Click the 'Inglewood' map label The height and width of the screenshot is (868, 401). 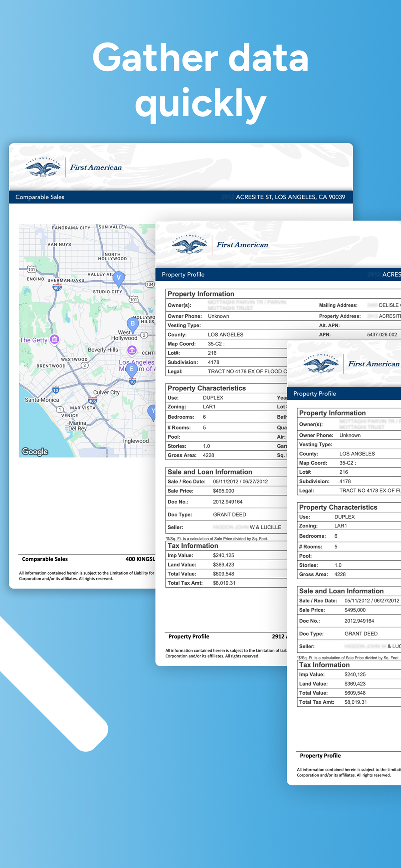tap(136, 441)
